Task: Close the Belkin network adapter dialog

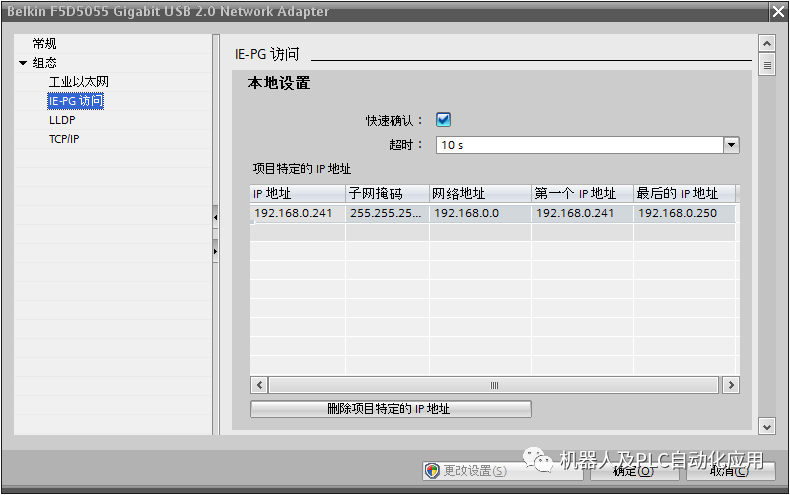Action: click(778, 12)
